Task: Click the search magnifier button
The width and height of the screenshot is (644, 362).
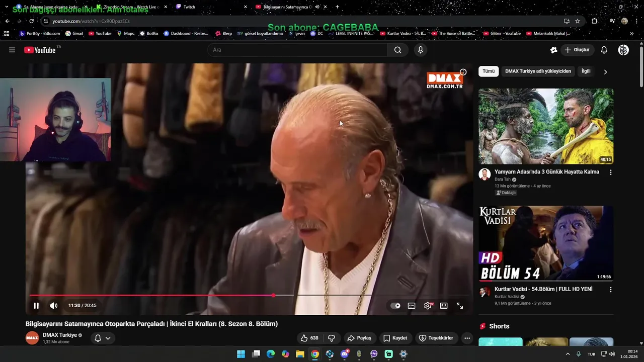Action: [397, 50]
